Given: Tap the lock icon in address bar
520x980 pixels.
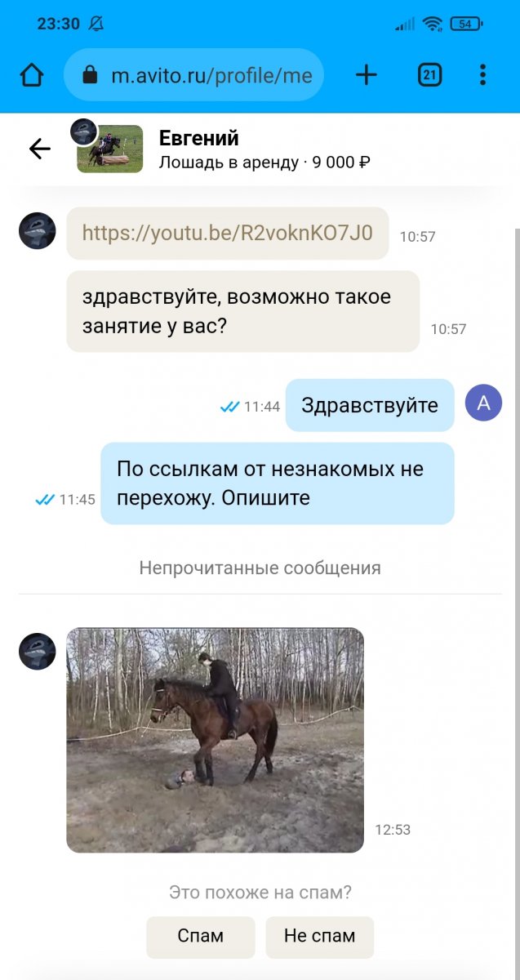Looking at the screenshot, I should (90, 76).
